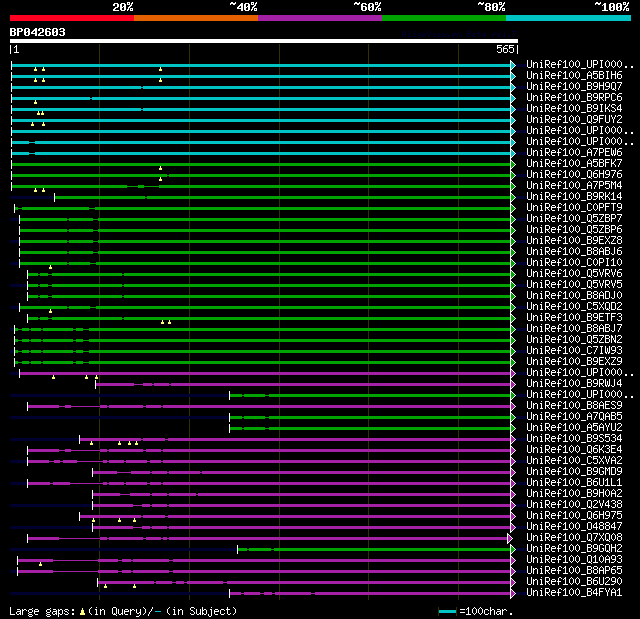The image size is (640, 619).
Task: Click the UniRef100_B9S534 label
Action: 574,439
